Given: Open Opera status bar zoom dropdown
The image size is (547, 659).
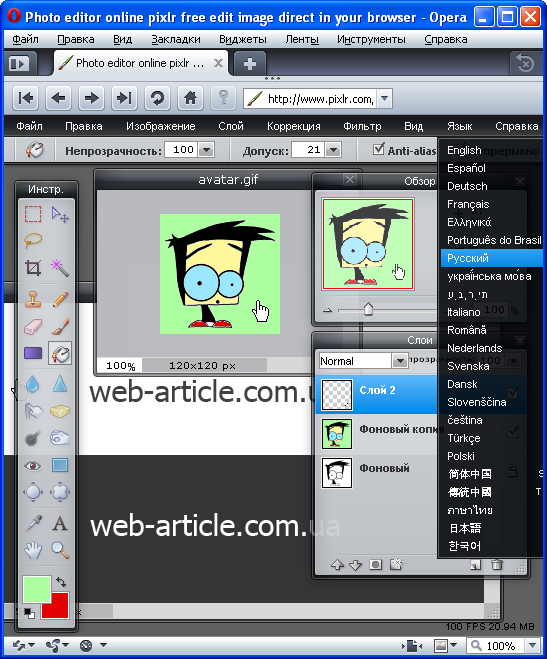Looking at the screenshot, I should pyautogui.click(x=532, y=645).
